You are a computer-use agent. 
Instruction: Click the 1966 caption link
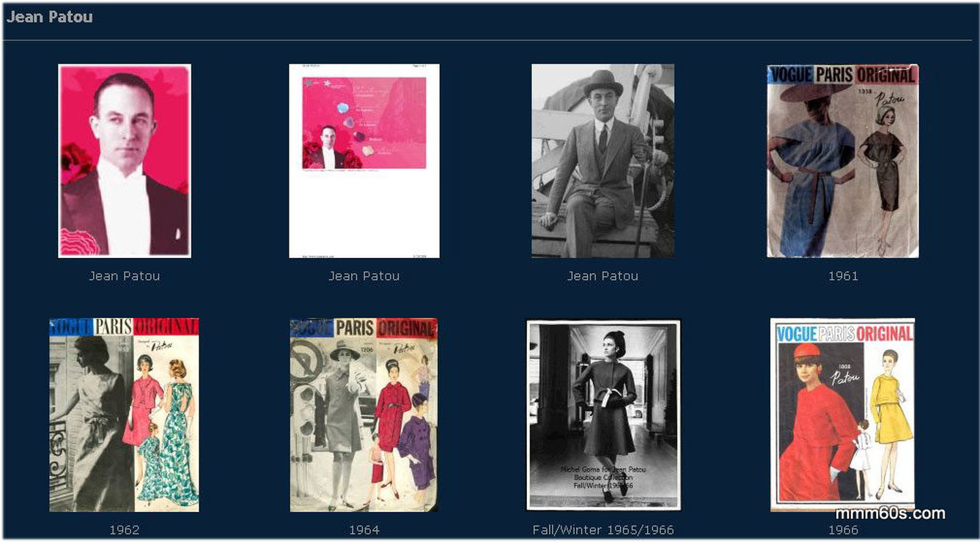(x=843, y=530)
